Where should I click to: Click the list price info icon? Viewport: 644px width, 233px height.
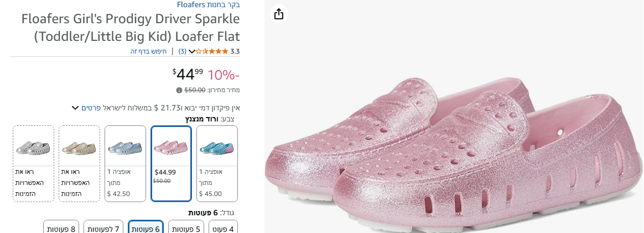(179, 90)
